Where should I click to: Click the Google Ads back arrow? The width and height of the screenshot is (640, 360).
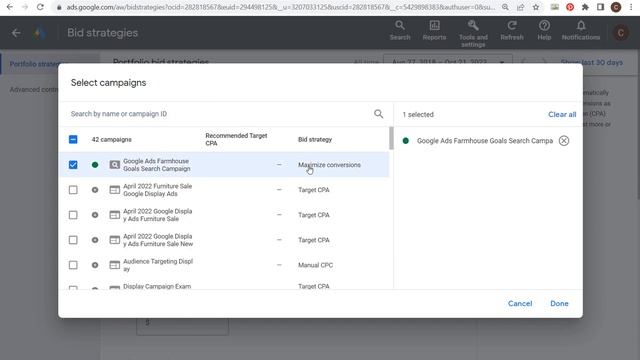(16, 33)
